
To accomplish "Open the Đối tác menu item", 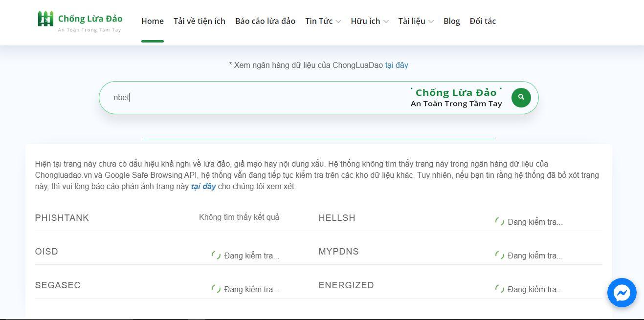I will [x=482, y=21].
